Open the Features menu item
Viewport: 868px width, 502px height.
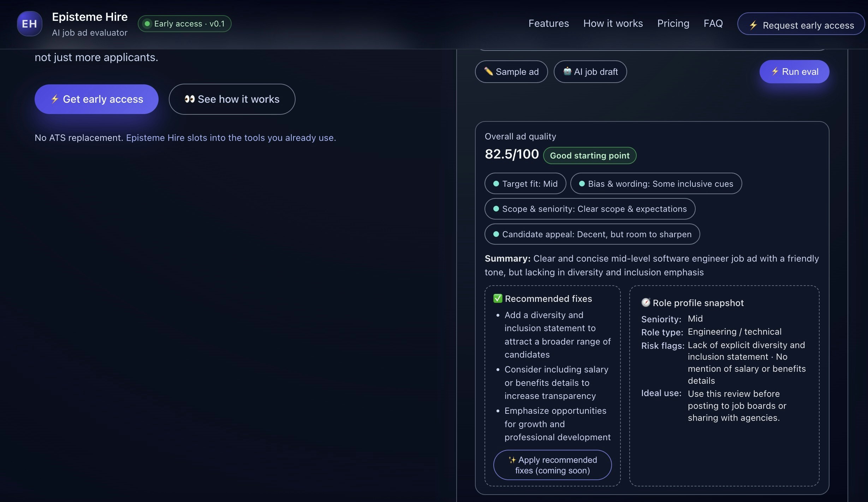pos(548,23)
